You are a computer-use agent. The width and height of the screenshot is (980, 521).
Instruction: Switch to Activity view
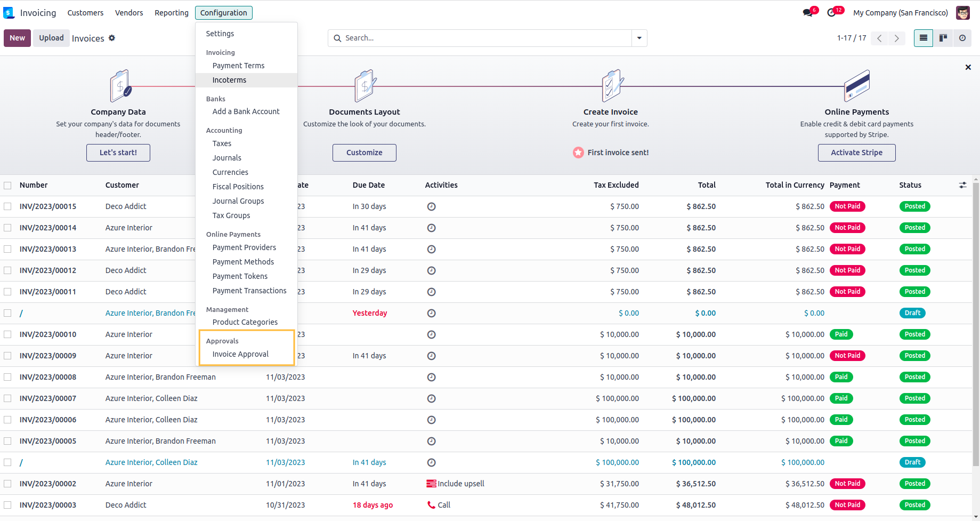(x=962, y=38)
